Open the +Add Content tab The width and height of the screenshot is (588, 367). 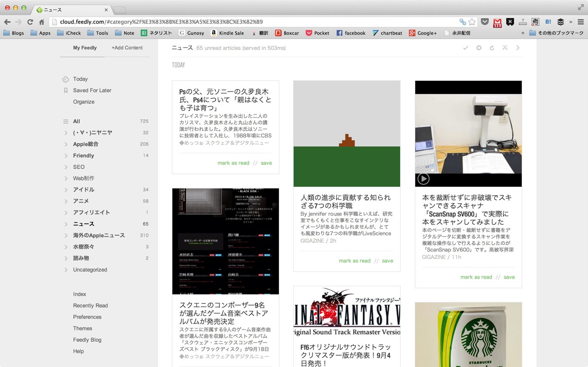(x=127, y=48)
